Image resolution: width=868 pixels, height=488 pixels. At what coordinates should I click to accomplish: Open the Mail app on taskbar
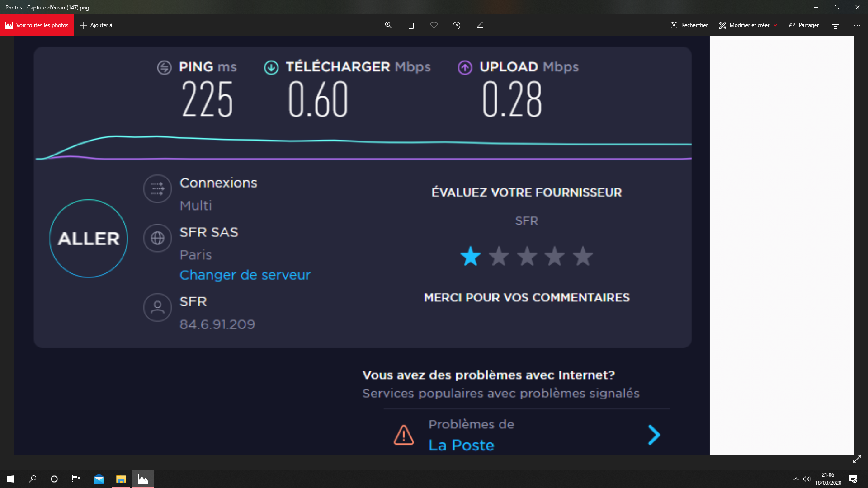(99, 479)
